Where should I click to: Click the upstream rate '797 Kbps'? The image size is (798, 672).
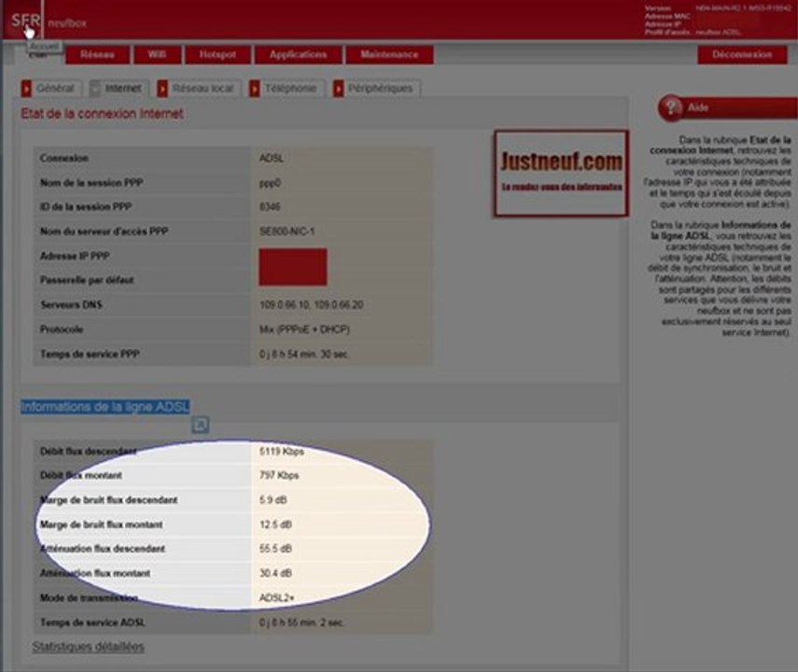(x=279, y=475)
